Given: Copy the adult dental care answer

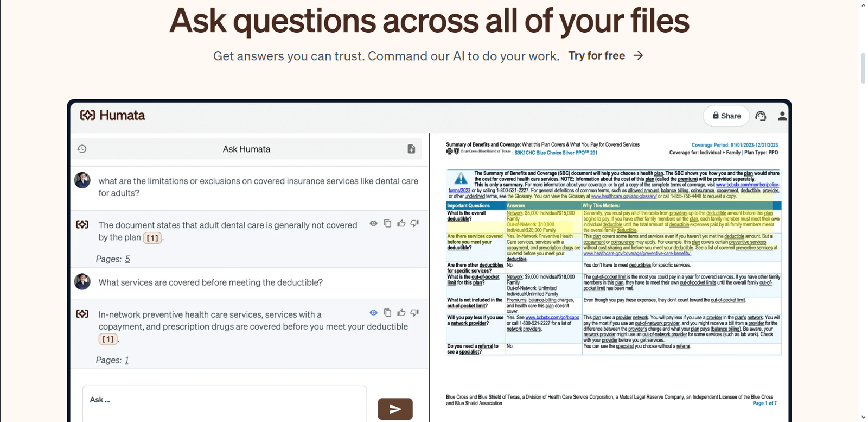Looking at the screenshot, I should 387,223.
